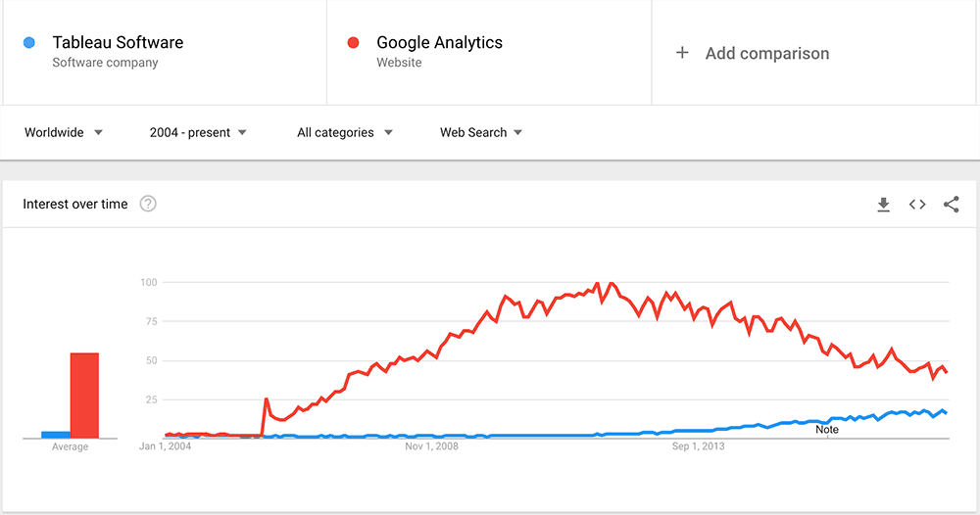Click the blue dot next to Tableau Software
The width and height of the screenshot is (980, 515).
point(28,42)
